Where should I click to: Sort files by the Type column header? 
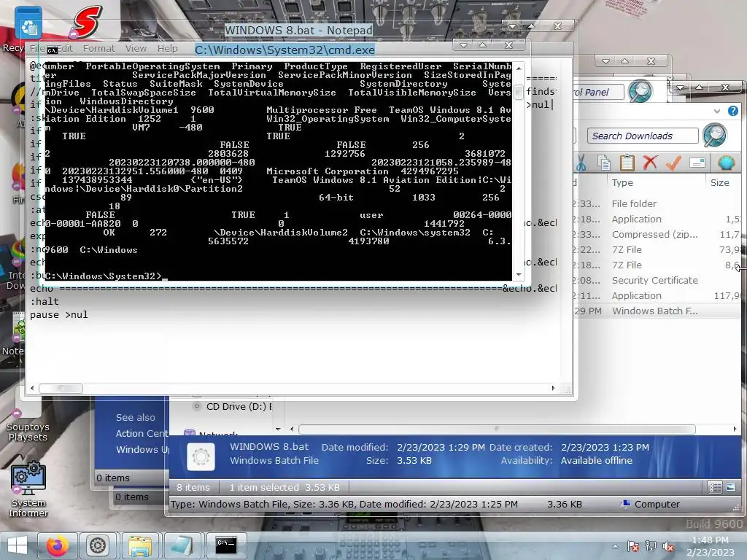tap(622, 182)
